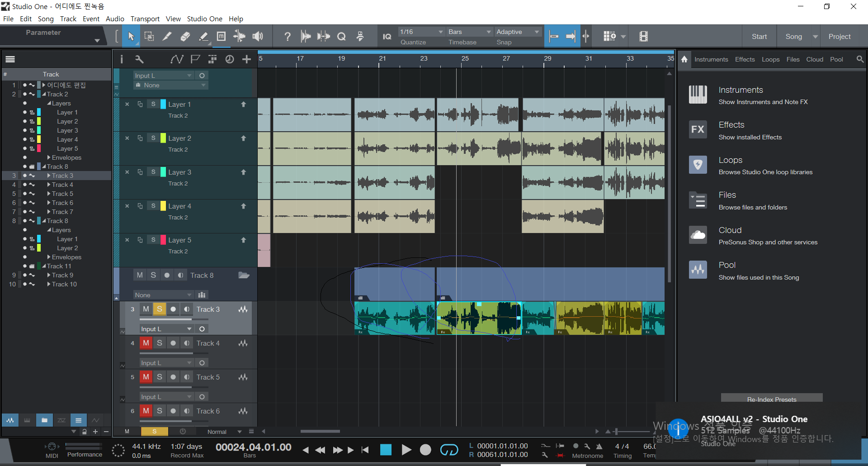Switch to Effects browser tab
The height and width of the screenshot is (466, 868).
(x=745, y=59)
